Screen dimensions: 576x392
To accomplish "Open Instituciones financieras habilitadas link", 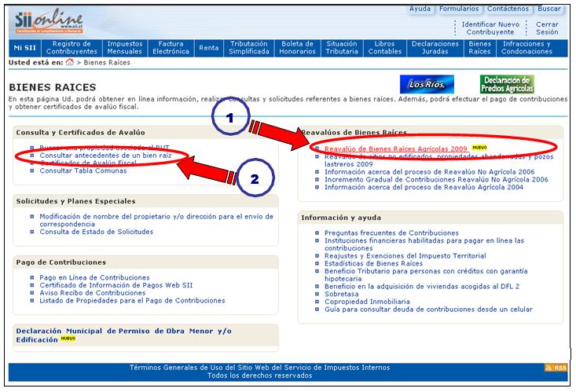I will pos(424,244).
